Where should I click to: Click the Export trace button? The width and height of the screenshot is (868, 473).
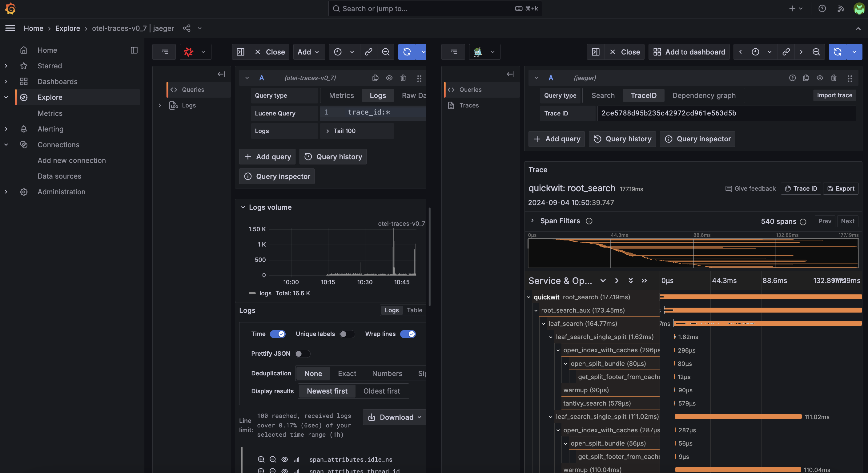point(841,188)
